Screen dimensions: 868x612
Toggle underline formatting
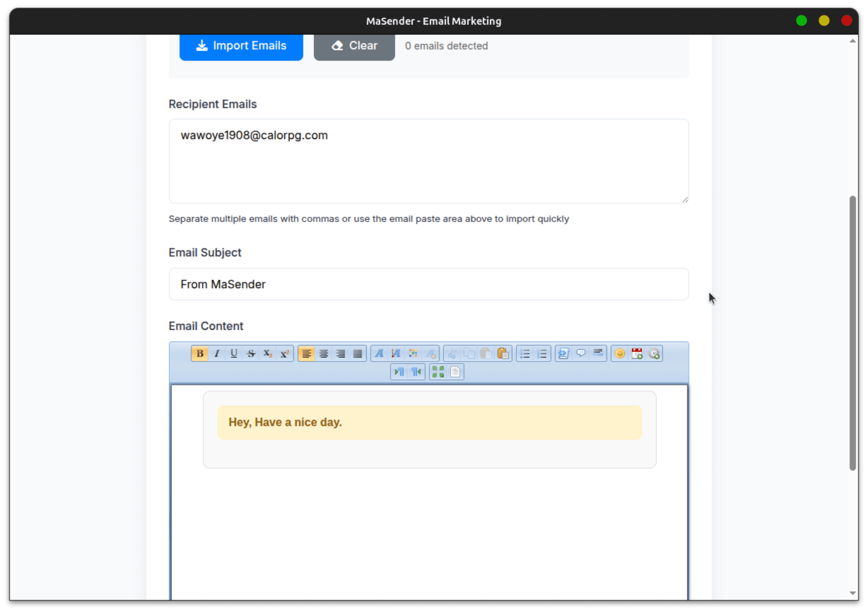click(x=234, y=354)
